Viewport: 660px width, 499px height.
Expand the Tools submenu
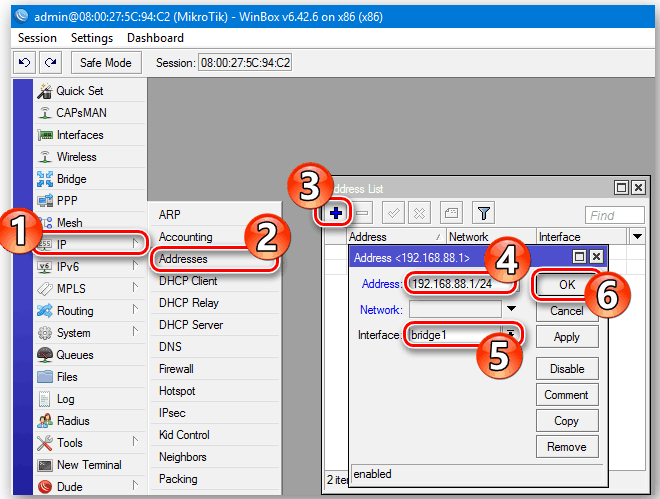[x=135, y=441]
